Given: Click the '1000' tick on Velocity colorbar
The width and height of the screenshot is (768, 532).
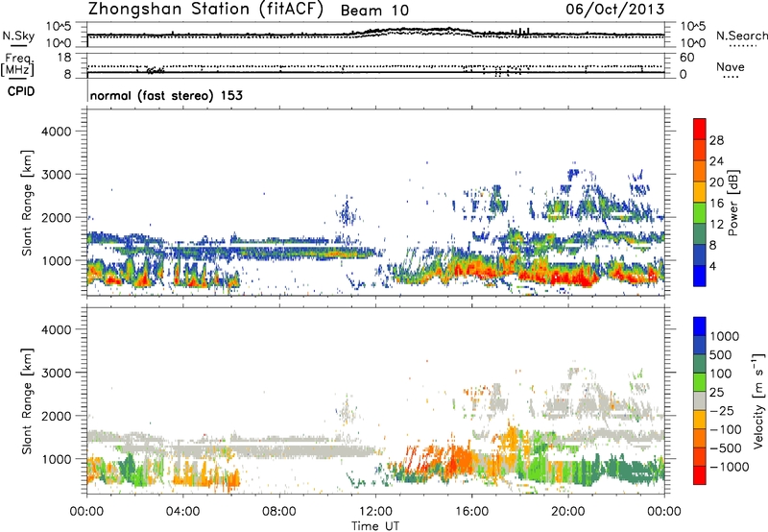Looking at the screenshot, I should [725, 336].
